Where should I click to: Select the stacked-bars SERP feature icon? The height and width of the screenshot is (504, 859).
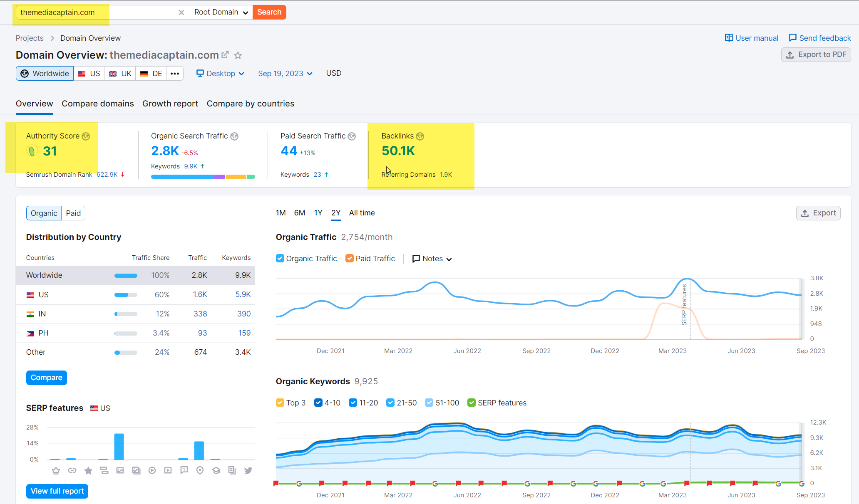pos(104,470)
